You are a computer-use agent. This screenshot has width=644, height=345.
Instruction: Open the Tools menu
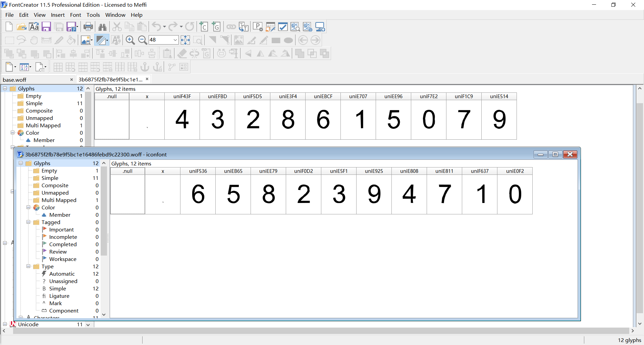pyautogui.click(x=93, y=15)
